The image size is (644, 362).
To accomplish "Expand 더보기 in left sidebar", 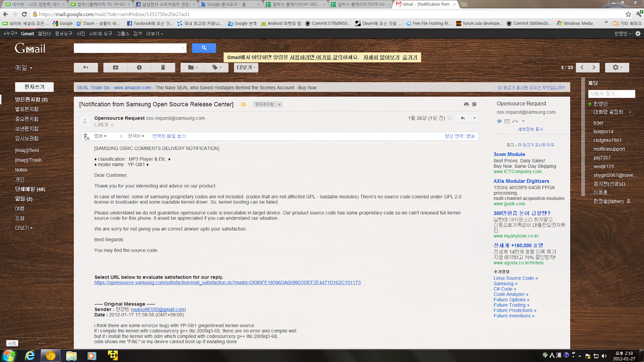I will coord(24,228).
